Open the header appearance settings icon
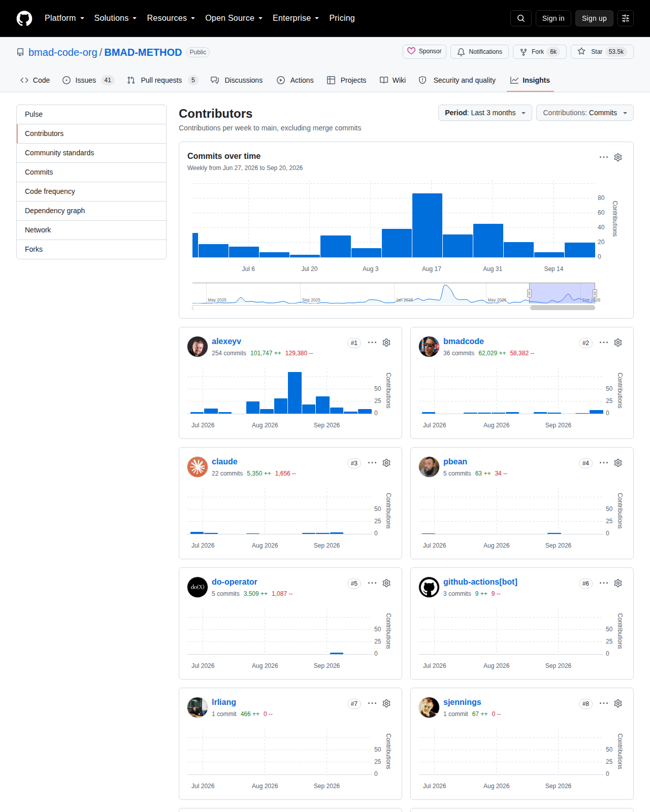Screen dimensions: 650x812 pos(626,18)
